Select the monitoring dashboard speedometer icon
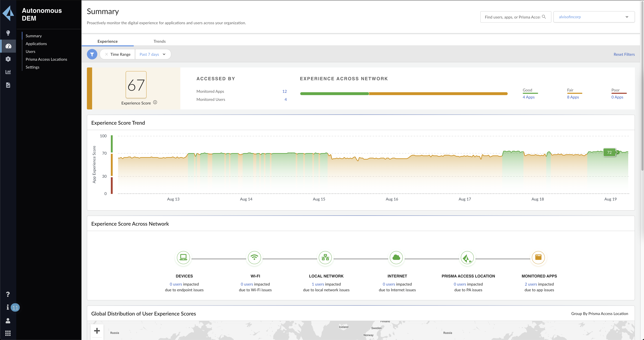This screenshot has width=644, height=340. pos(8,46)
